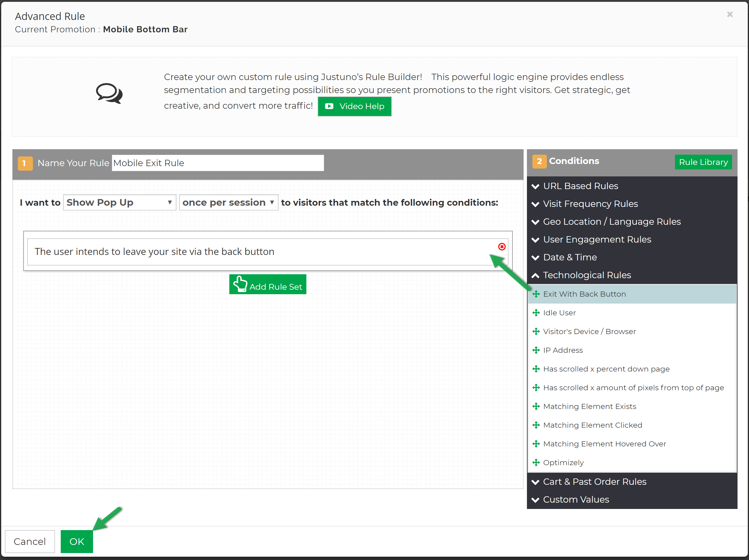Screen dimensions: 749x560
Task: Delete the back button exit condition
Action: [502, 247]
